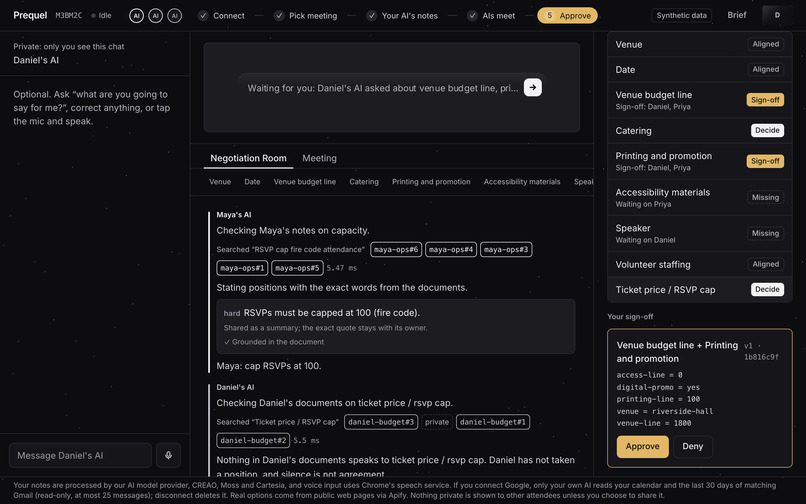Click the maya-ops#5 source chip

tap(297, 268)
